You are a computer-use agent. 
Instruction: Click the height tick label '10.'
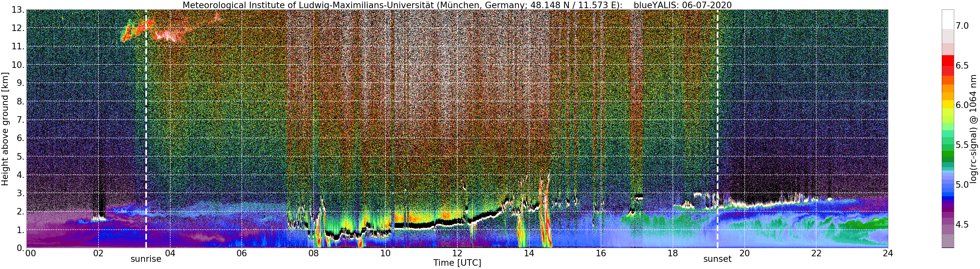point(18,65)
